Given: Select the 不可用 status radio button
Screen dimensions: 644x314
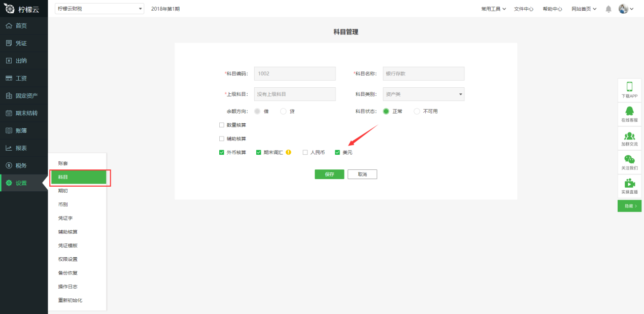Looking at the screenshot, I should tap(417, 111).
